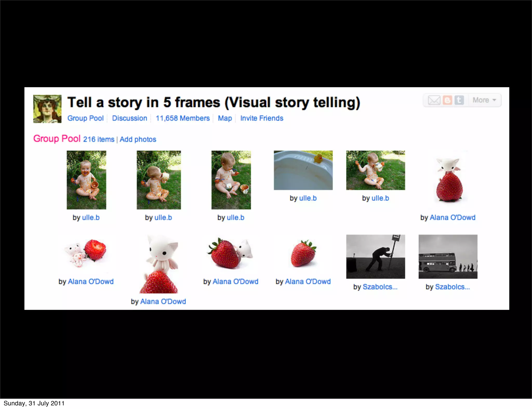Open first baby on grass thumbnail
The height and width of the screenshot is (409, 532).
tap(87, 180)
